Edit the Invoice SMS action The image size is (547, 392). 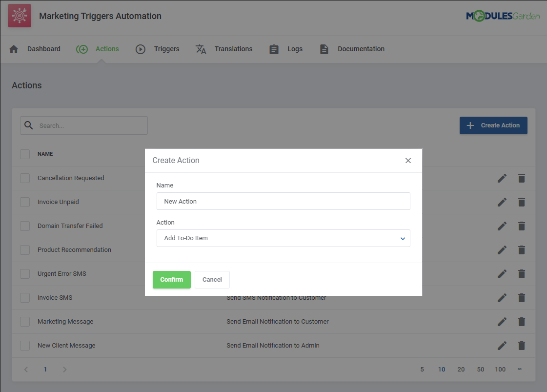click(502, 298)
